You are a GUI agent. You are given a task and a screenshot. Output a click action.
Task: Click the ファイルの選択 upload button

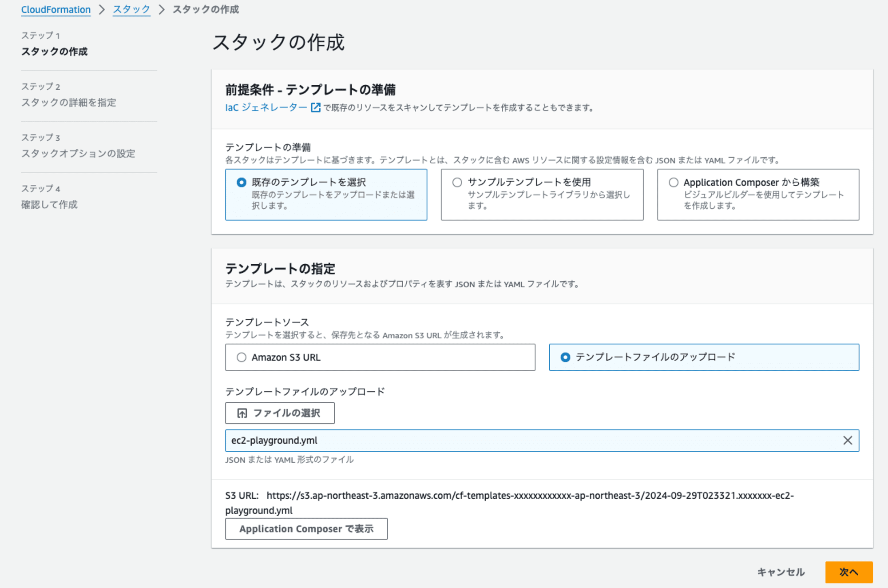coord(280,413)
